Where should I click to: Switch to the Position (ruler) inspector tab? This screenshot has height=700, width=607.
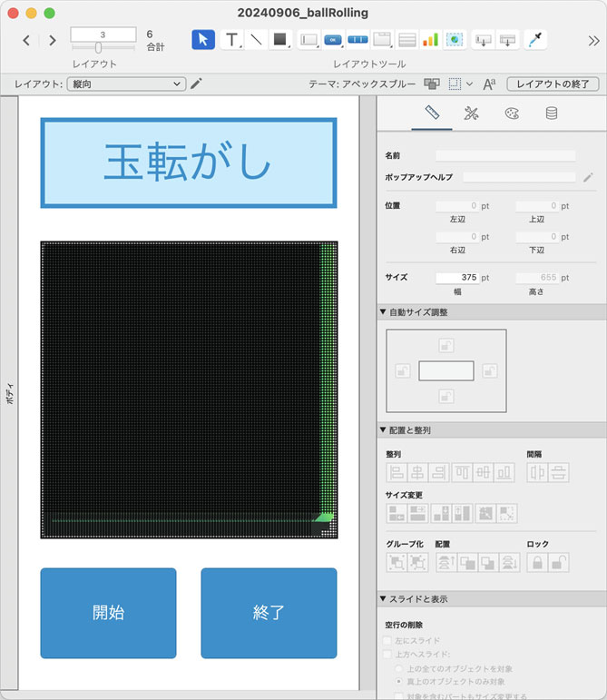point(432,113)
